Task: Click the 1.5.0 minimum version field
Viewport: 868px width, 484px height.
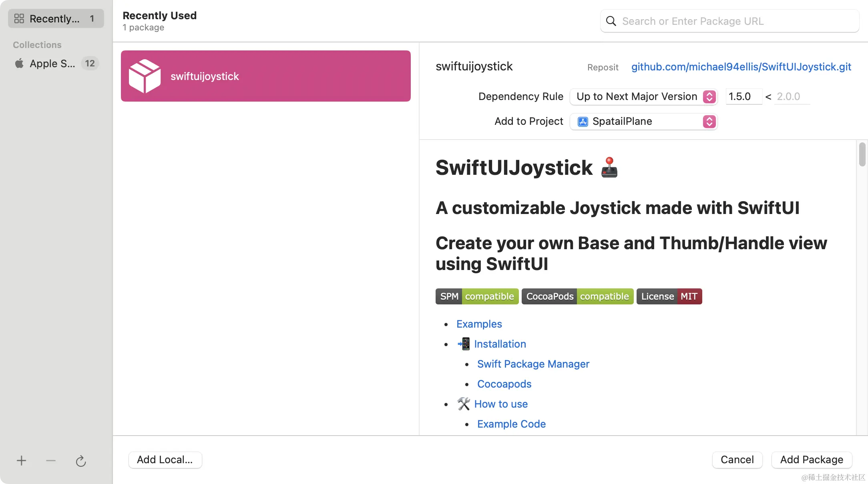Action: [743, 97]
